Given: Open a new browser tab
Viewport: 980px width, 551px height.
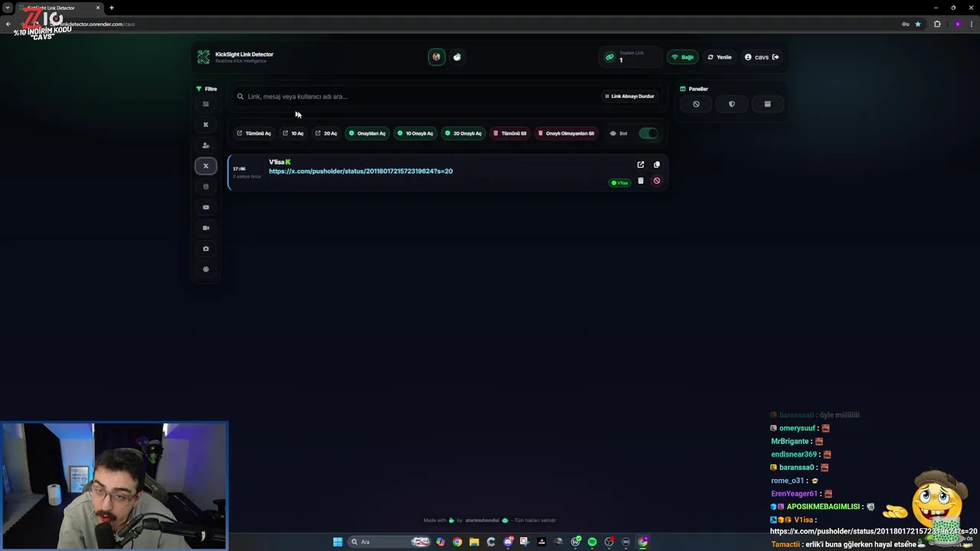Looking at the screenshot, I should pos(112,8).
